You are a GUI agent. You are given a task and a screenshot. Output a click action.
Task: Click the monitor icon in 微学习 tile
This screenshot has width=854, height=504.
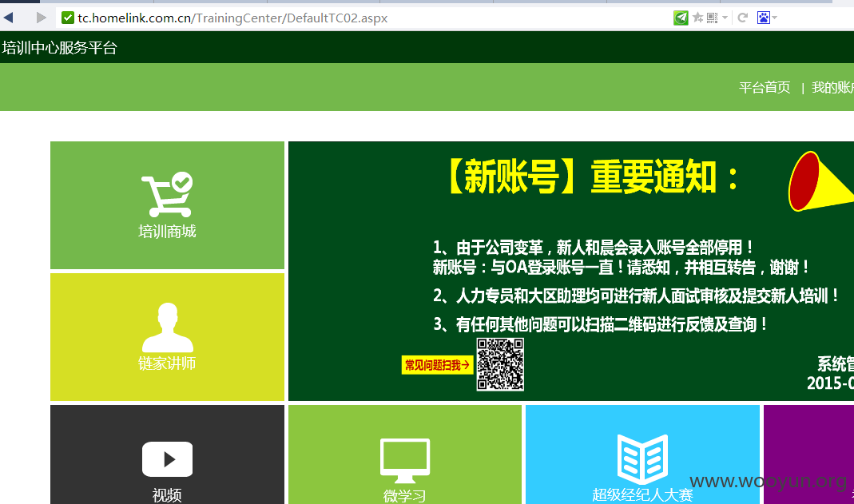point(405,460)
